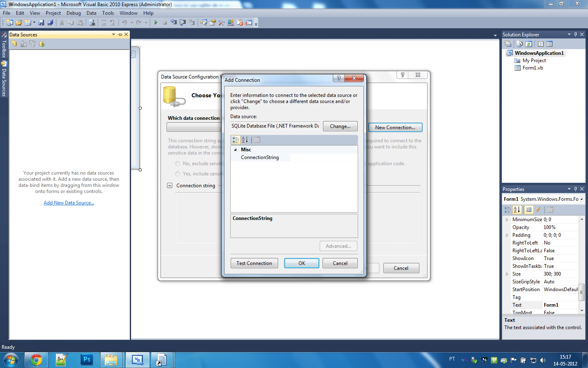Click Cancel in Add Connection dialog
The width and height of the screenshot is (588, 368).
pos(340,263)
